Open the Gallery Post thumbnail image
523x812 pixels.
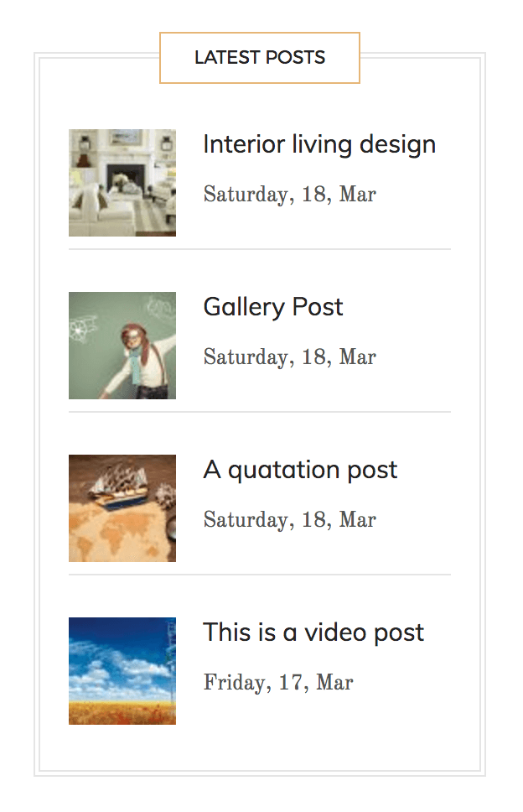click(122, 345)
